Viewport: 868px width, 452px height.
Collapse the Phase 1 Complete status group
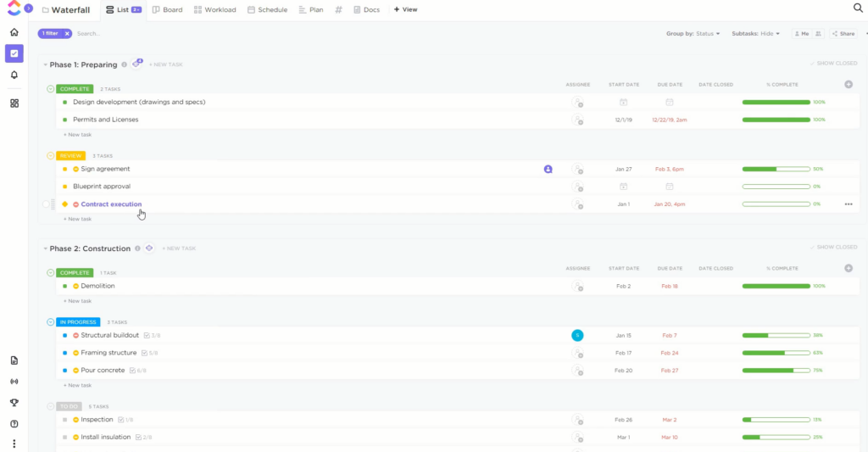point(50,89)
